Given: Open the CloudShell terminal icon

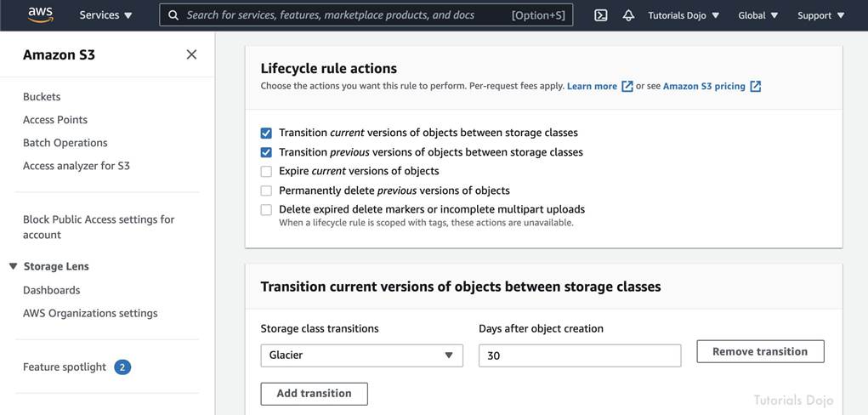Looking at the screenshot, I should pos(600,15).
